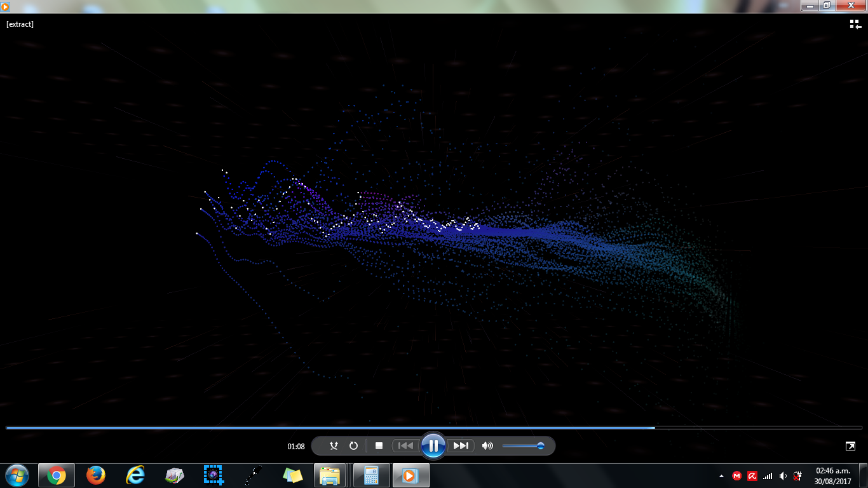Image resolution: width=868 pixels, height=488 pixels.
Task: Open the blue screen-capture tool on taskbar
Action: tap(214, 475)
